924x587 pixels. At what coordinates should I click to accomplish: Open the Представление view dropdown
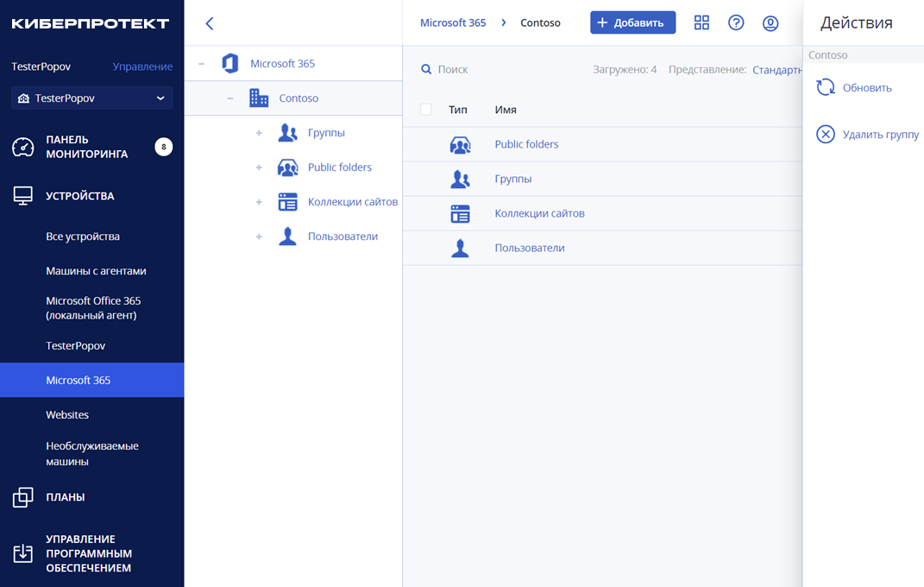(x=777, y=70)
